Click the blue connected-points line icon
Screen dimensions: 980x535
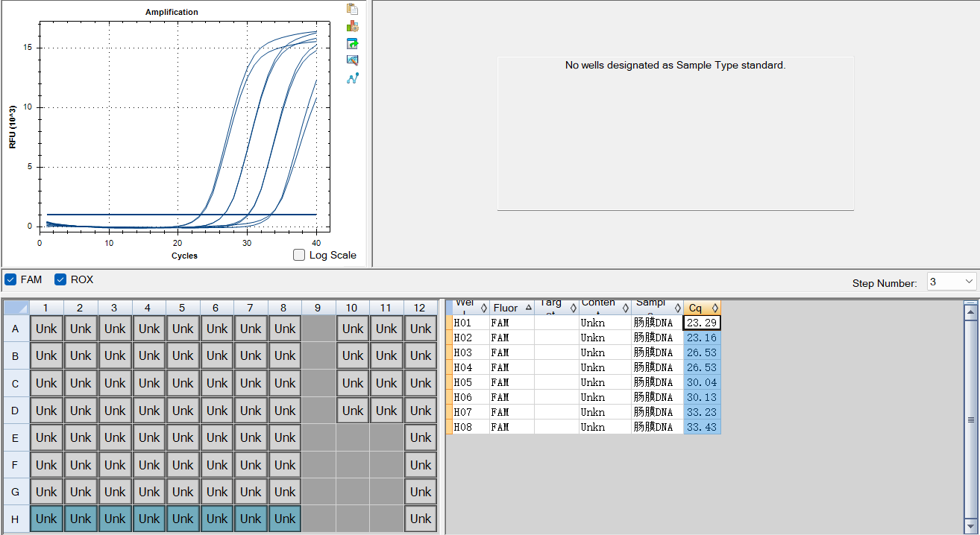(353, 77)
